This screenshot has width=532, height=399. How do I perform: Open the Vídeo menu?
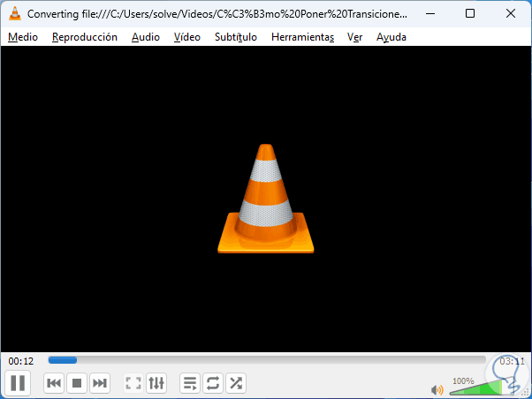(x=187, y=37)
